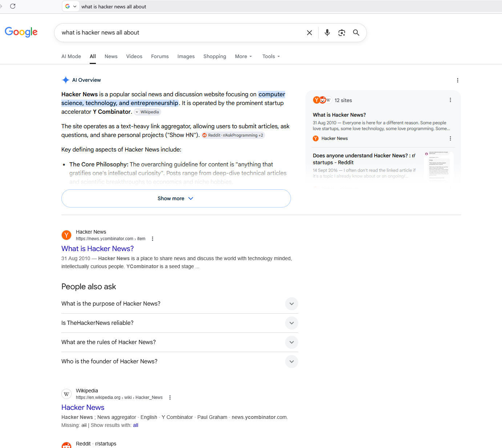
Task: Click the Google logo
Action: click(21, 32)
